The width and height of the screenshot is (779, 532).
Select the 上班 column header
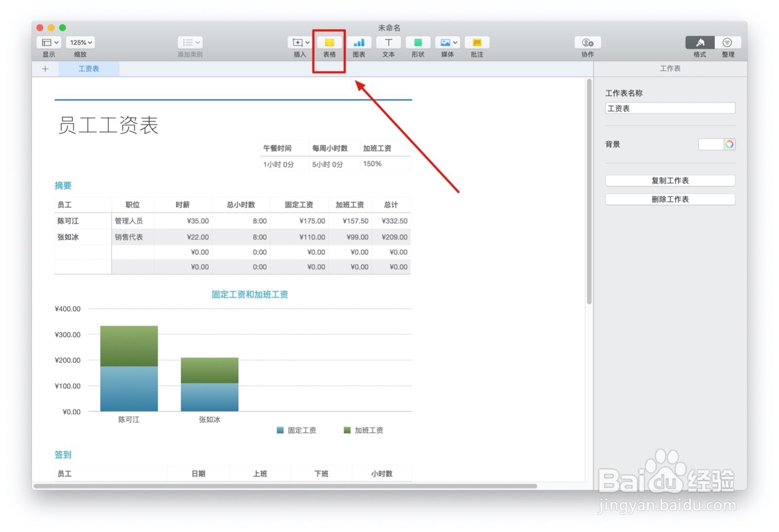[x=260, y=474]
